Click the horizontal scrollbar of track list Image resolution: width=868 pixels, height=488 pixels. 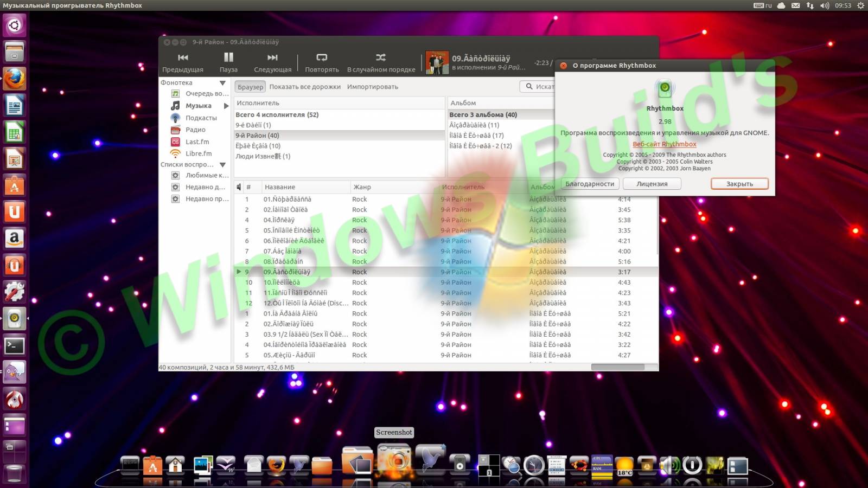click(617, 367)
